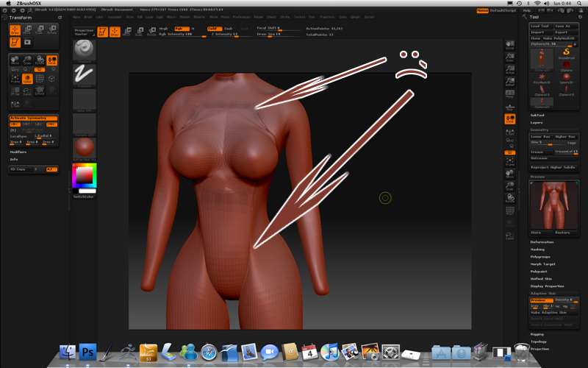
Task: Open Photoshop from the Dock
Action: tap(87, 352)
